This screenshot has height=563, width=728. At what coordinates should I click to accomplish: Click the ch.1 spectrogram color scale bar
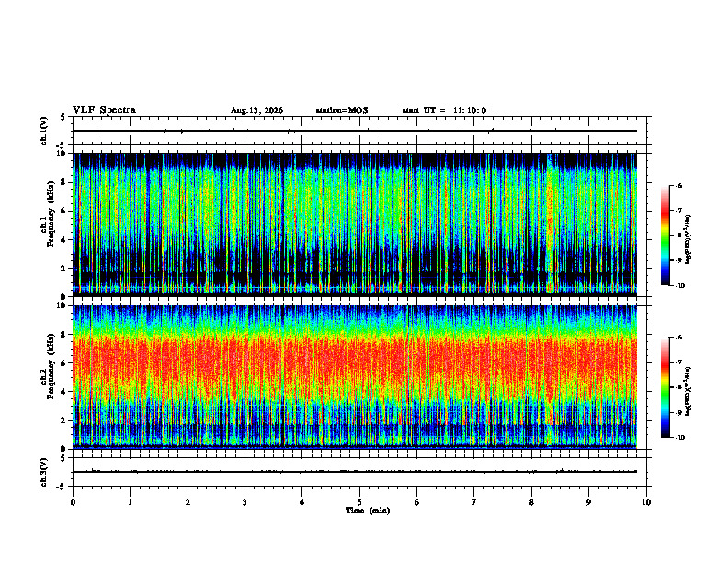point(665,236)
